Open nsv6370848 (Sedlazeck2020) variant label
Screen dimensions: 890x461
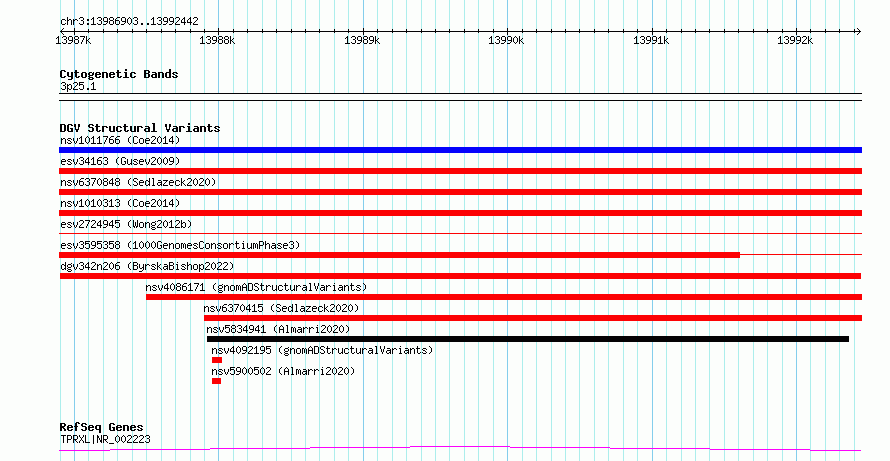tap(138, 182)
